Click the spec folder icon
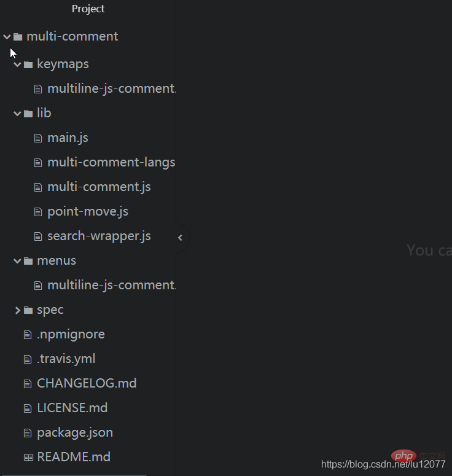This screenshot has height=476, width=452. (x=28, y=310)
